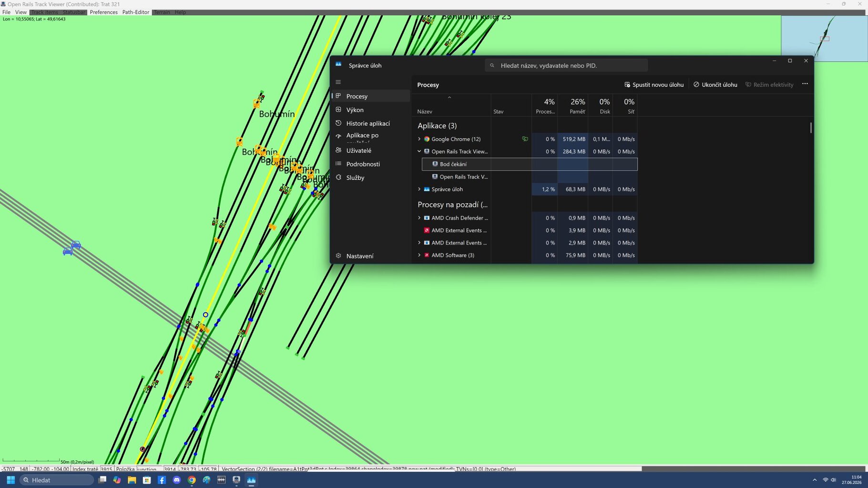Screen dimensions: 868x488
Task: Open the Wi-Fi network tray icon
Action: 825,480
